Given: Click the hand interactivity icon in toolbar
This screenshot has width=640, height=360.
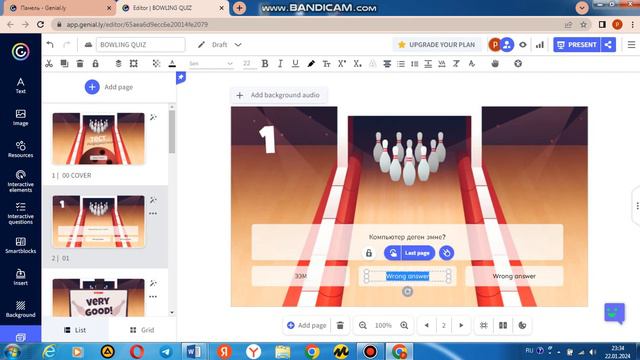Looking at the screenshot, I should pyautogui.click(x=495, y=64).
